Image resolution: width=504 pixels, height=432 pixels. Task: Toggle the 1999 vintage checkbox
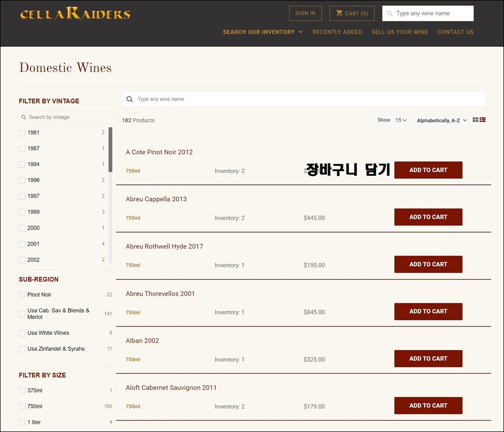coord(22,212)
